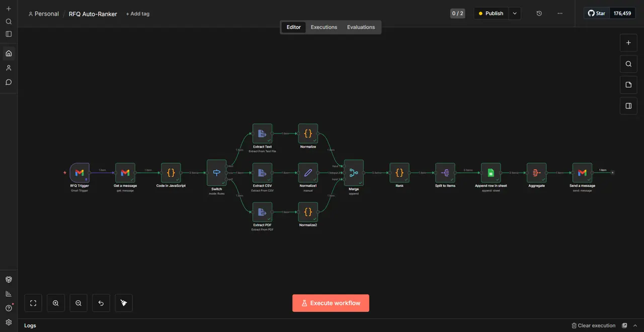Click Add tag next to the workflow name
The image size is (644, 332).
pyautogui.click(x=137, y=14)
